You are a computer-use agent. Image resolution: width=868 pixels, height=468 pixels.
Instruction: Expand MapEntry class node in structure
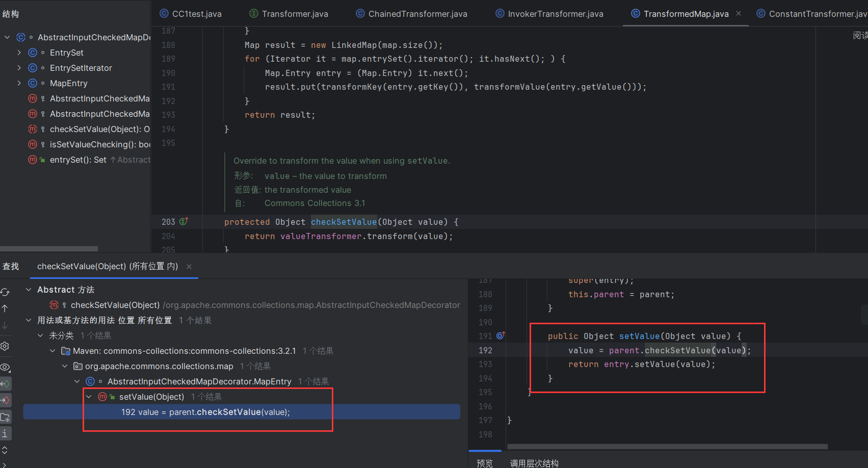[x=19, y=83]
